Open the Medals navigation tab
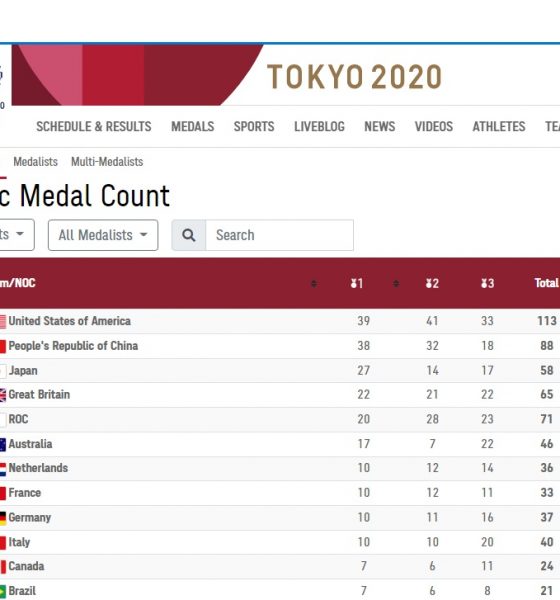Image resolution: width=560 pixels, height=600 pixels. click(x=193, y=126)
